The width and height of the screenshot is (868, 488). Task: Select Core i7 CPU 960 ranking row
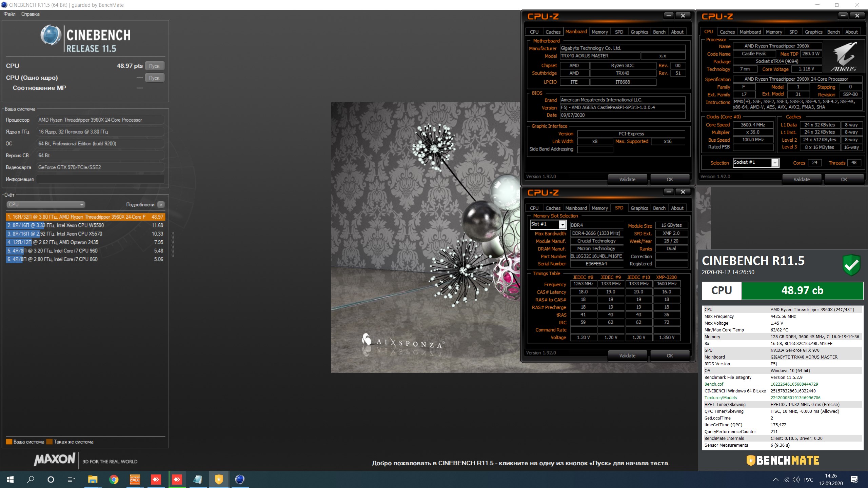click(x=85, y=251)
